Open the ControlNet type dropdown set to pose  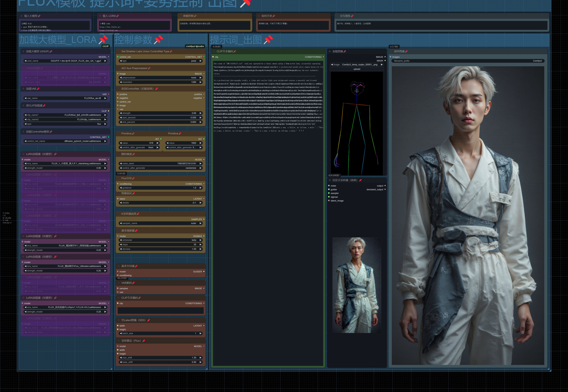pos(161,61)
